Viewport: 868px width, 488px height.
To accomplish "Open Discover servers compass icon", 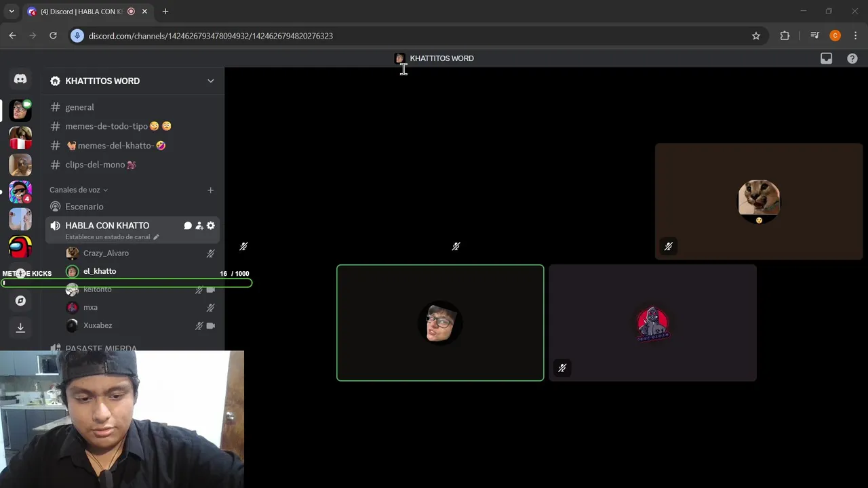I will 20,301.
